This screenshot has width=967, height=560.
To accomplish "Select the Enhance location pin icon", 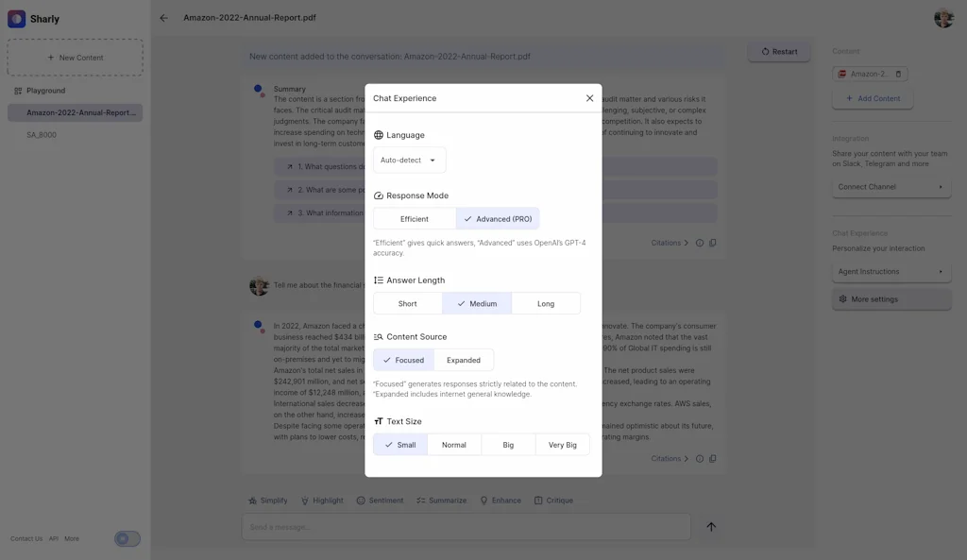I will [x=483, y=501].
